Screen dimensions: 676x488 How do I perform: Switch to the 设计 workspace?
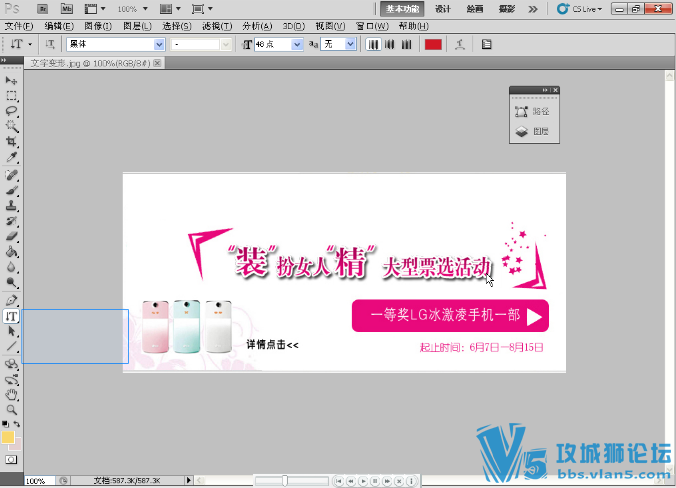(x=443, y=9)
